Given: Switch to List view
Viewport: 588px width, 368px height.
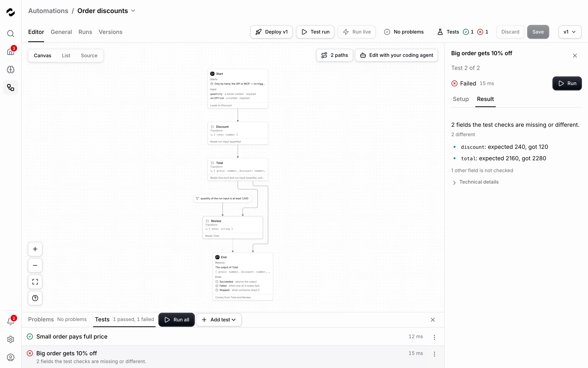Looking at the screenshot, I should click(66, 55).
